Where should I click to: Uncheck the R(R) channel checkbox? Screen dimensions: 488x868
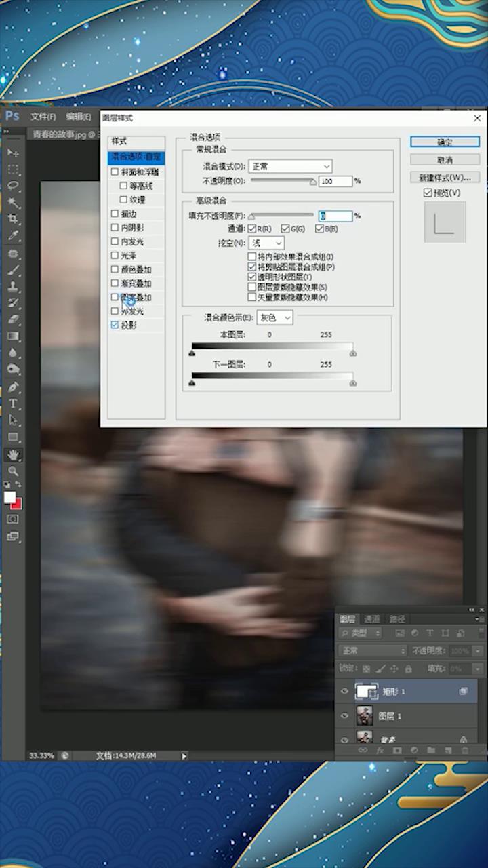(252, 229)
